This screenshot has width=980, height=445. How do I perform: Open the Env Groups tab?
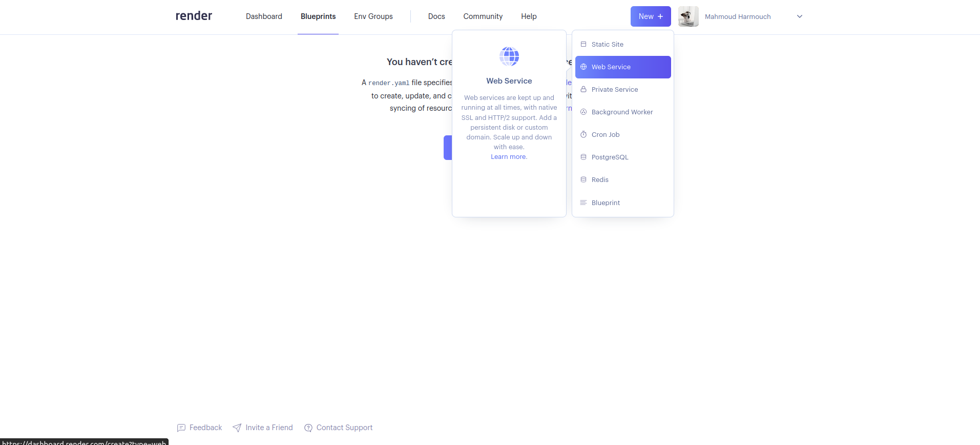click(373, 16)
